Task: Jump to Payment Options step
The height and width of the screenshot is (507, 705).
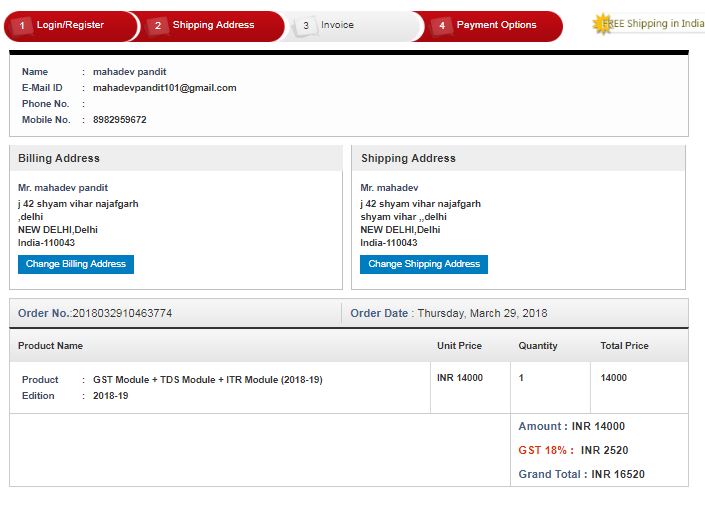Action: coord(496,25)
